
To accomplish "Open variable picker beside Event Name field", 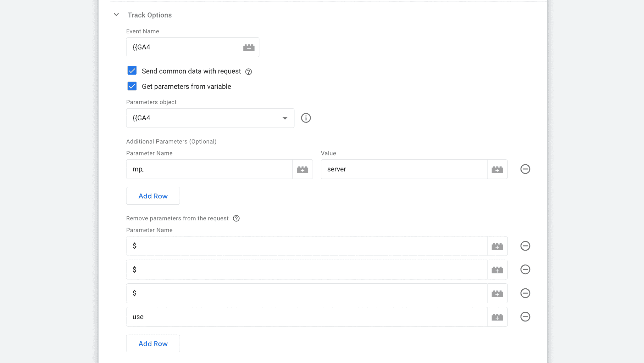I will [x=249, y=47].
